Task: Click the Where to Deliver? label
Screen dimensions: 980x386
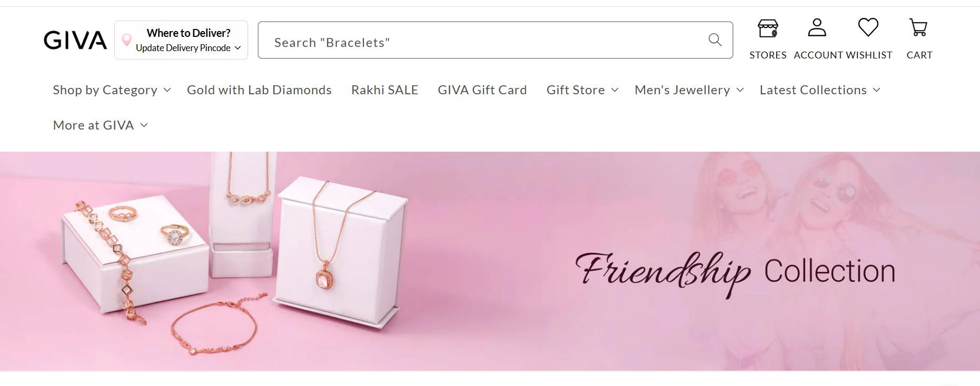Action: [189, 33]
